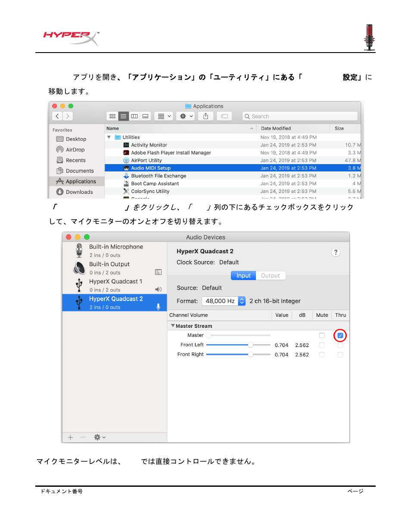Click the add device plus button

71,437
